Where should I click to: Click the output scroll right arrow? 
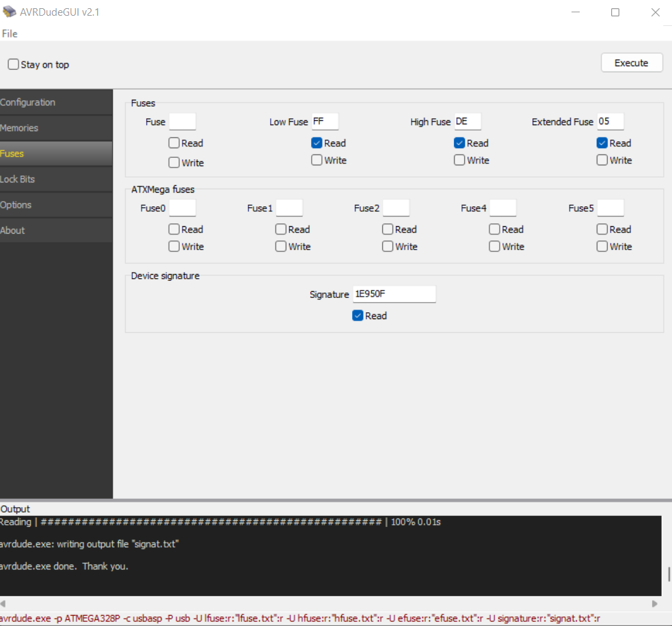pos(654,603)
